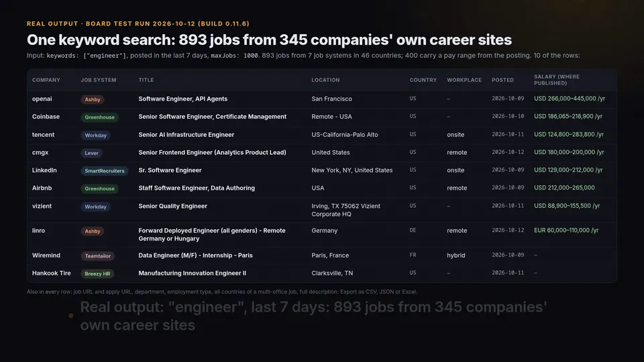Click the JOB SYSTEM column header
The width and height of the screenshot is (644, 362).
pos(99,80)
